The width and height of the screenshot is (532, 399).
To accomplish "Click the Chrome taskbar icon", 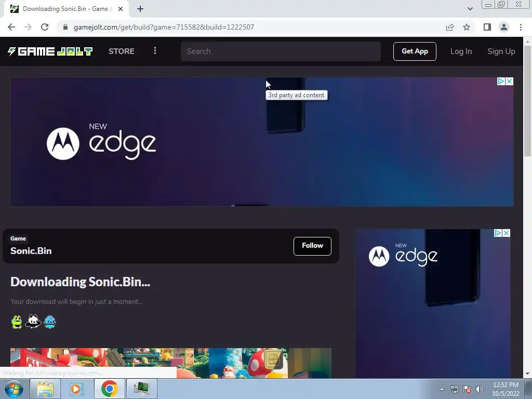I will point(109,389).
